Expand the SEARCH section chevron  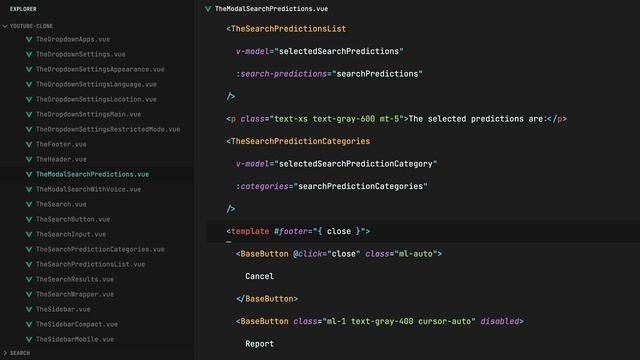pos(5,353)
